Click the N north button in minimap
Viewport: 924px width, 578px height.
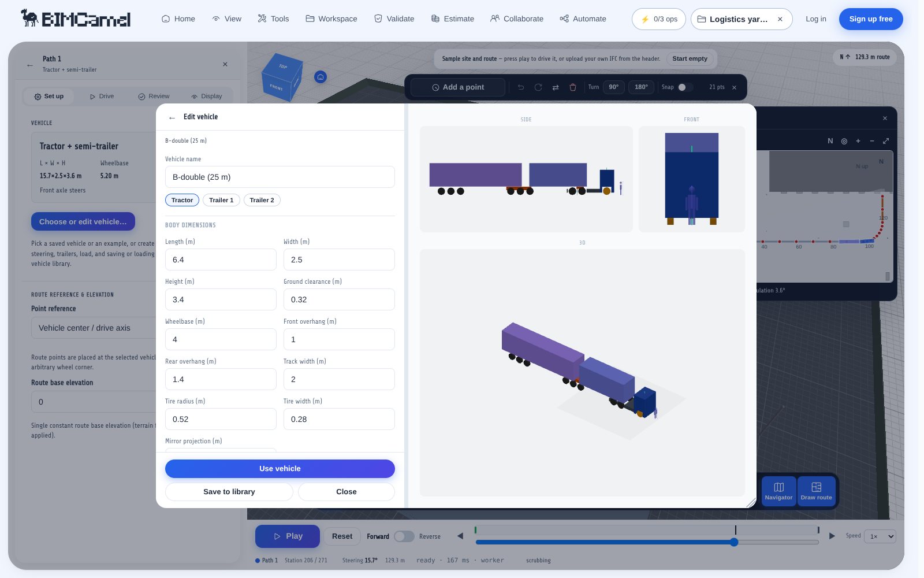(x=830, y=141)
